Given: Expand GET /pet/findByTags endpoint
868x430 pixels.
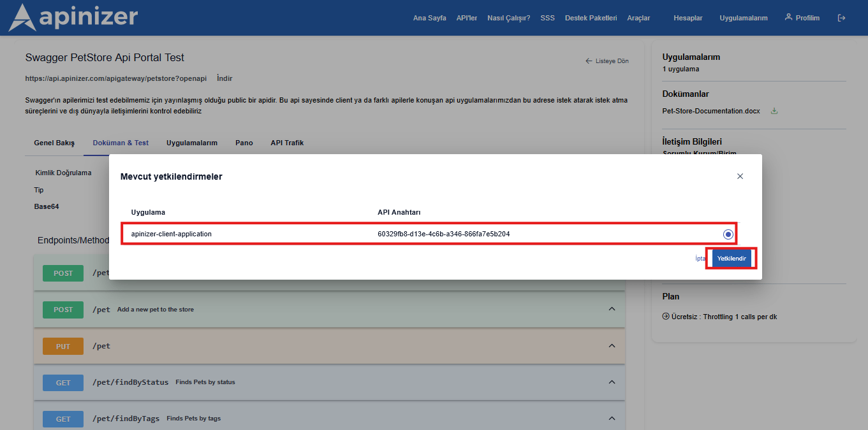Looking at the screenshot, I should click(329, 419).
